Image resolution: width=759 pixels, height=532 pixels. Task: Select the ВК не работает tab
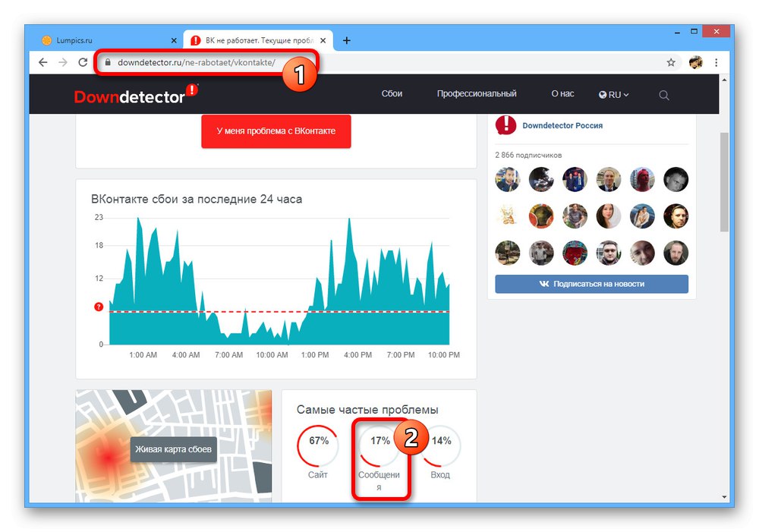point(258,41)
